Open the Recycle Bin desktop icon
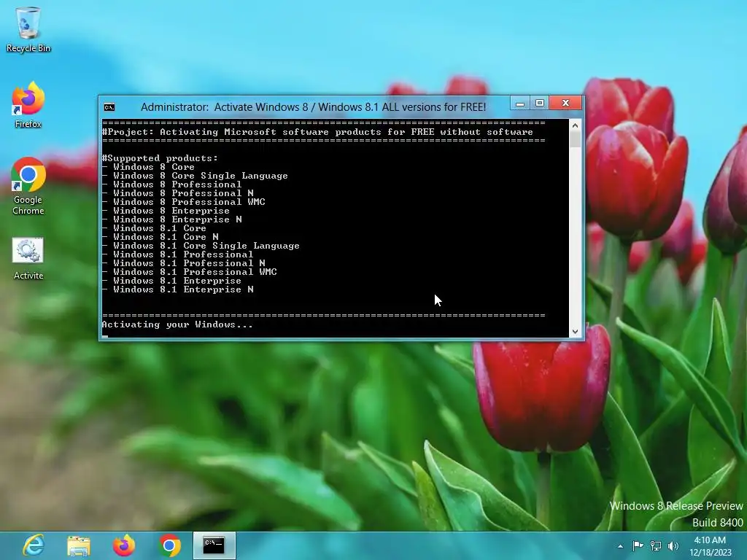Screen dimensions: 747x560 click(x=28, y=29)
